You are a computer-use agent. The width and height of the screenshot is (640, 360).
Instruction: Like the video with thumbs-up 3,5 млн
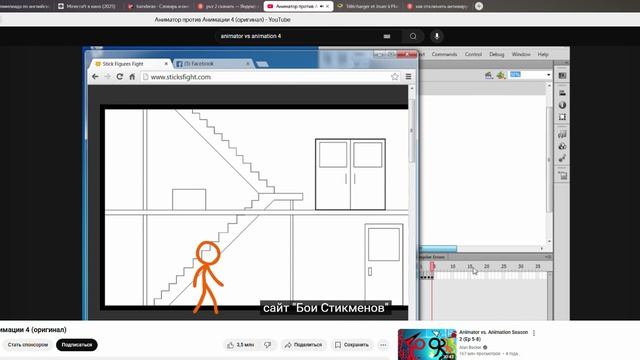click(x=240, y=345)
